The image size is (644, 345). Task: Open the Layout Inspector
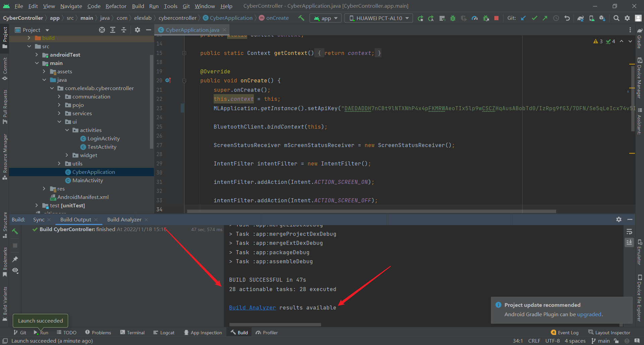point(609,333)
